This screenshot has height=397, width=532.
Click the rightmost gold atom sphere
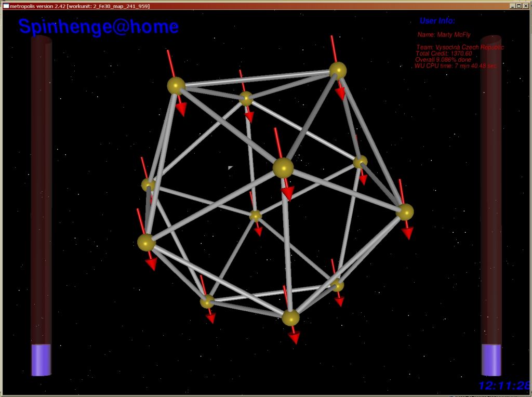(x=405, y=211)
